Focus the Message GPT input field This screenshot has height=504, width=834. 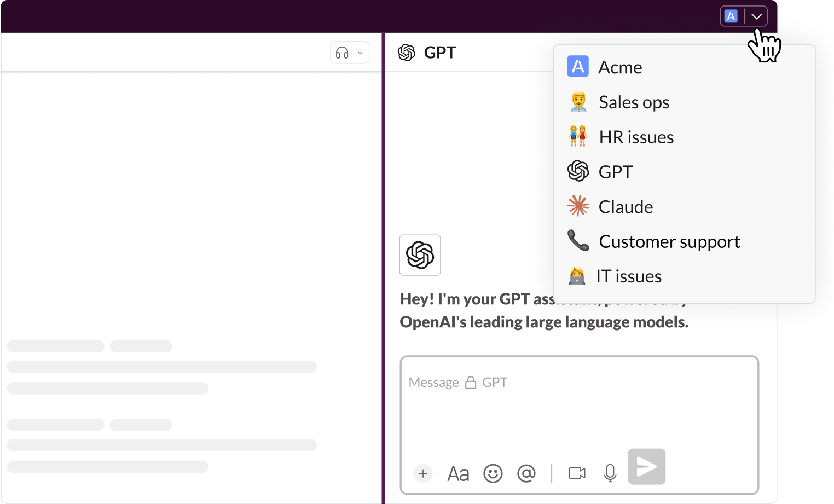pyautogui.click(x=580, y=425)
